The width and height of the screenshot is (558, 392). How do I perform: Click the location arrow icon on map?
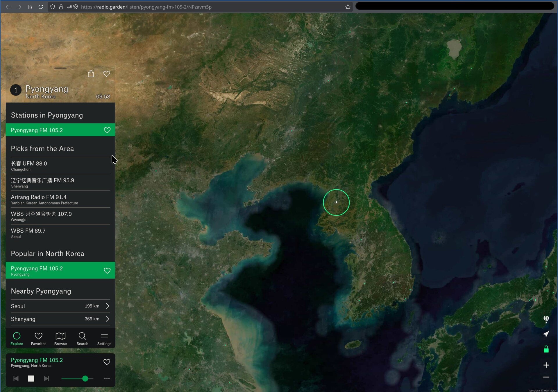click(x=546, y=334)
